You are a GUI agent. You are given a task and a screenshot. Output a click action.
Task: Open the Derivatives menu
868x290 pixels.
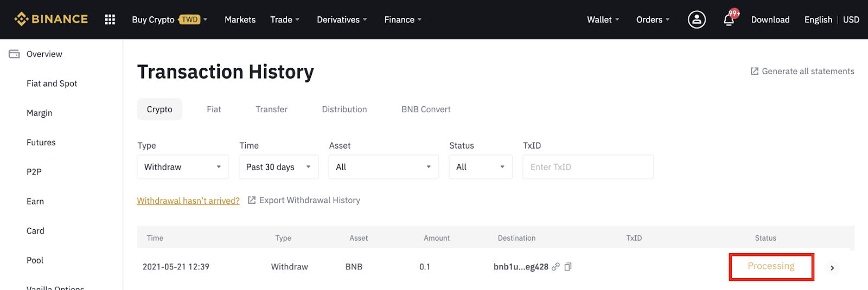pos(342,20)
